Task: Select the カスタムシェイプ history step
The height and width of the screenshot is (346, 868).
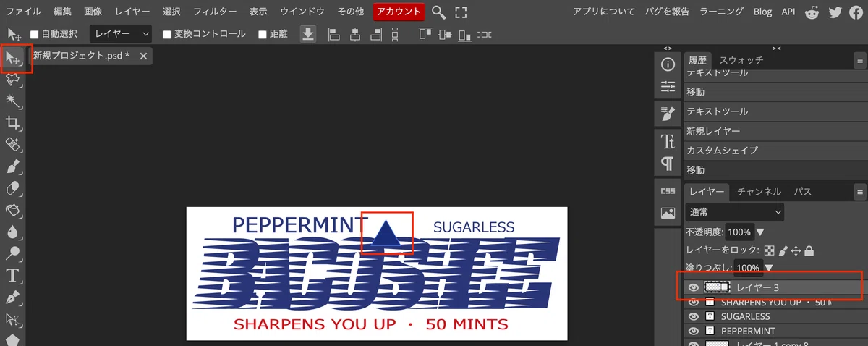Action: (x=775, y=151)
